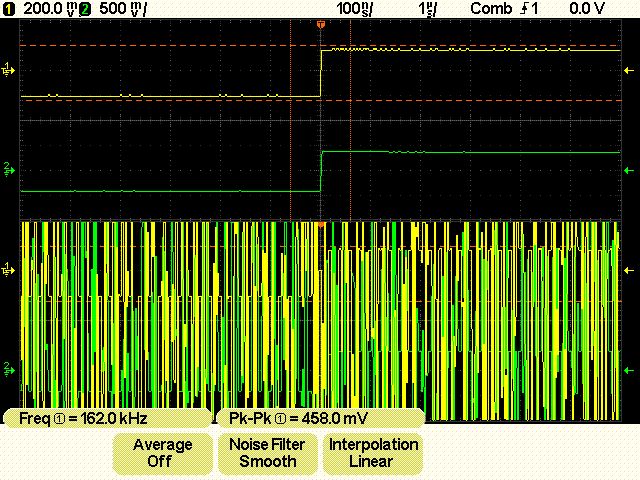The height and width of the screenshot is (480, 640).
Task: Click green level arrow right of lower window
Action: pyautogui.click(x=629, y=370)
